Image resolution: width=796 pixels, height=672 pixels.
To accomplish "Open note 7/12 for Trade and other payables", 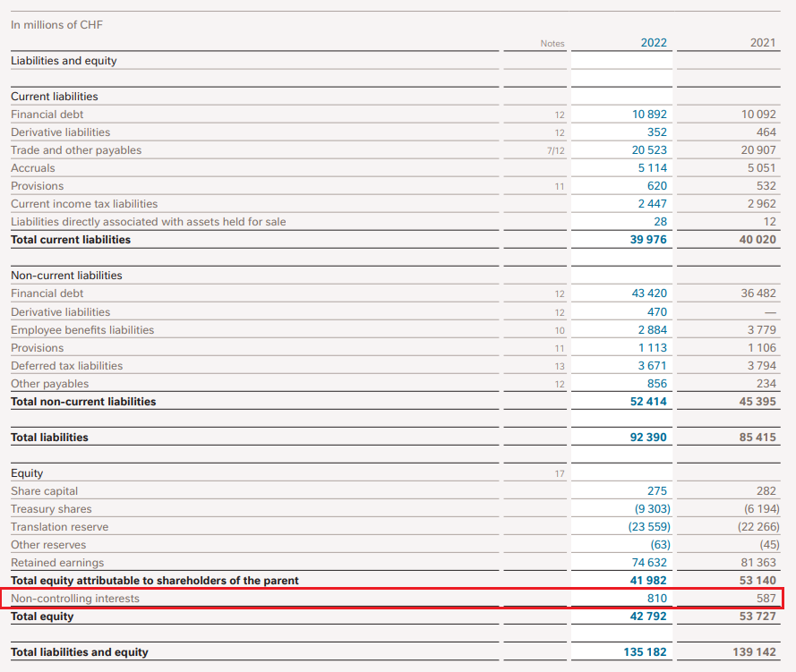I will pyautogui.click(x=555, y=150).
